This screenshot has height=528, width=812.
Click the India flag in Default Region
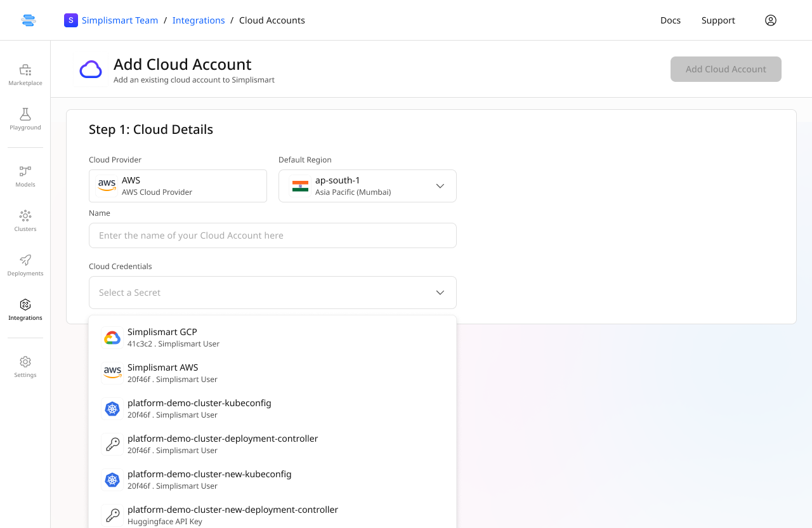(300, 186)
